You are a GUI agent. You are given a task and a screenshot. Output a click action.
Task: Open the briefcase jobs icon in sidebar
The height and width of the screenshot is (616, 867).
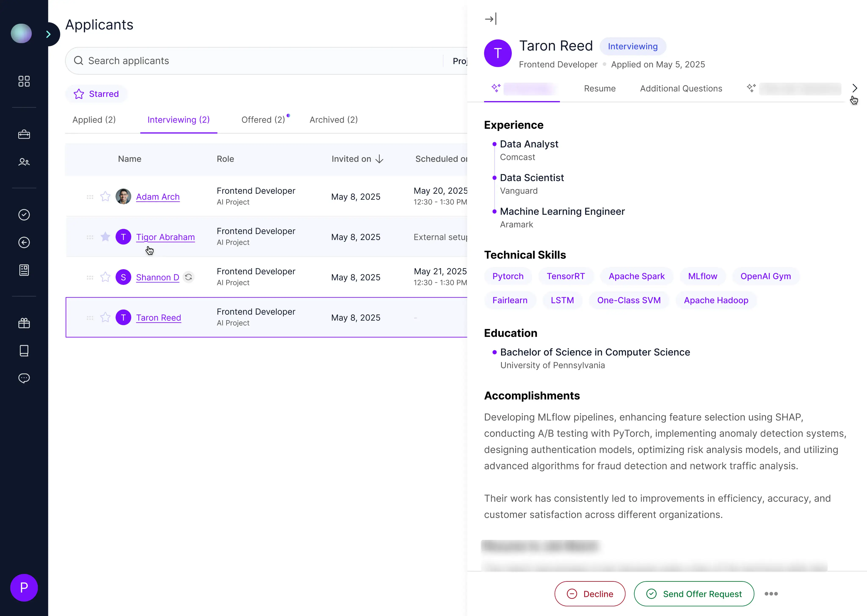tap(24, 135)
